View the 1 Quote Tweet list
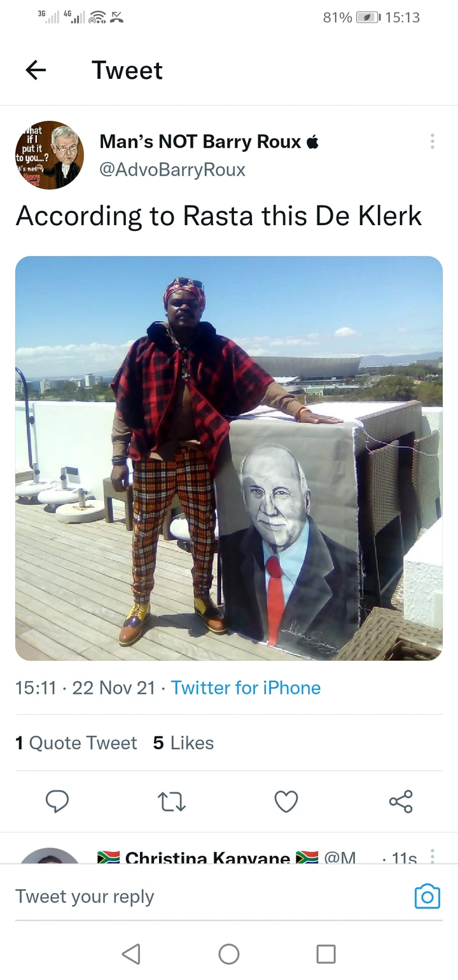Image resolution: width=458 pixels, height=980 pixels. click(x=76, y=743)
